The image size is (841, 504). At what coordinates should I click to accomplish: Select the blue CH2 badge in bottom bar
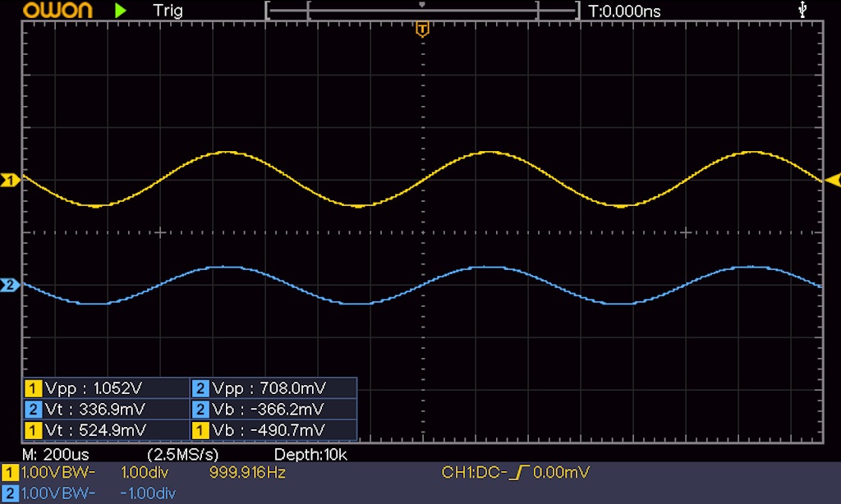click(10, 493)
